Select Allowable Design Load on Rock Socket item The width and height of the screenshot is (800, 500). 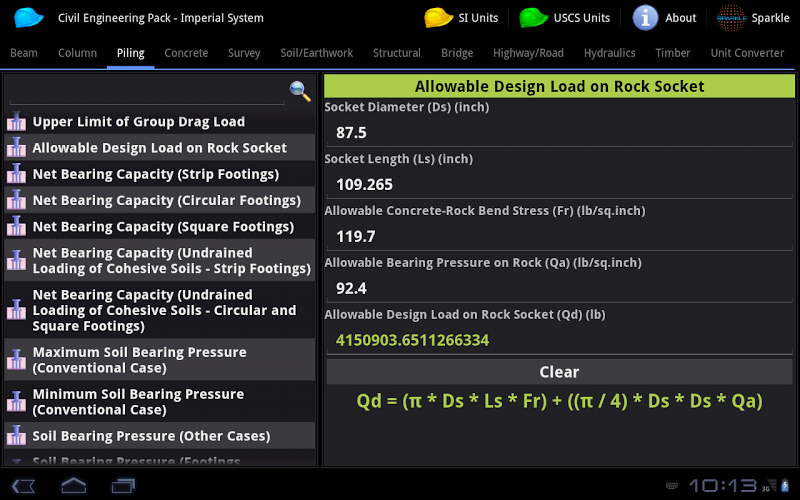coord(159,147)
